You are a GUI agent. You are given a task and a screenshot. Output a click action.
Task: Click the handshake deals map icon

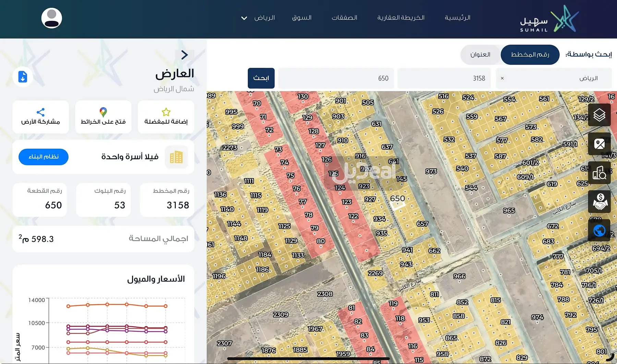[599, 202]
